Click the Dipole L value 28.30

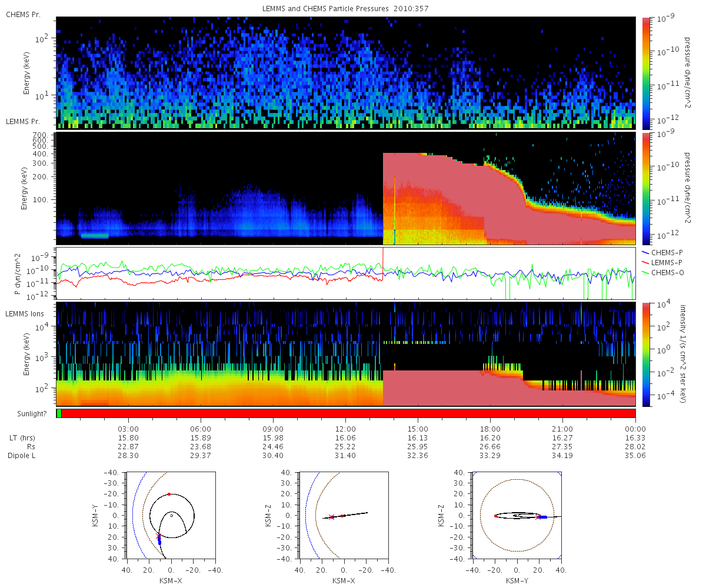(128, 456)
